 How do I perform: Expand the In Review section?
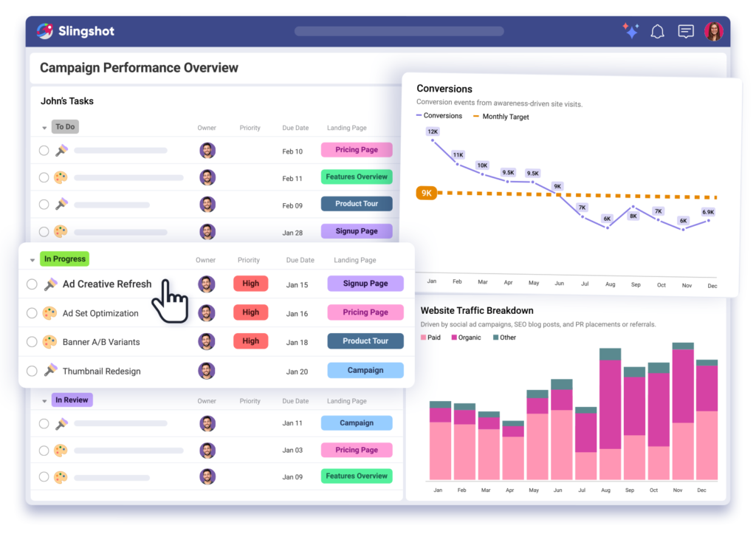click(44, 400)
